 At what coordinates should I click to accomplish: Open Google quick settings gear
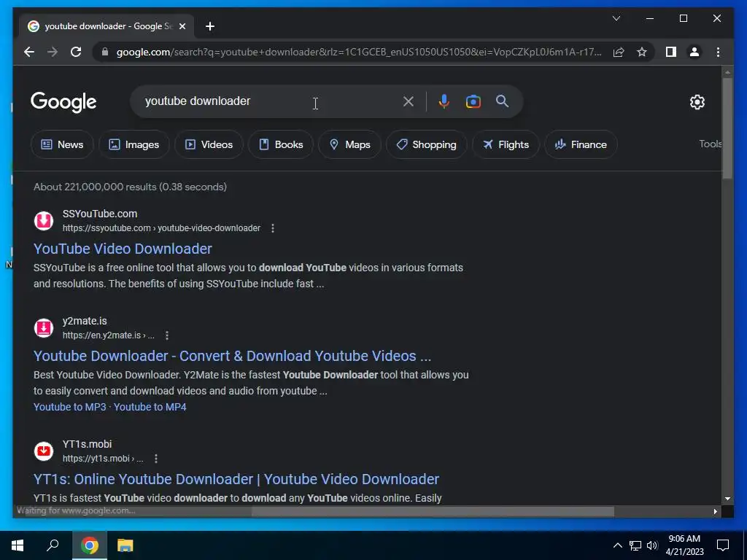coord(697,102)
